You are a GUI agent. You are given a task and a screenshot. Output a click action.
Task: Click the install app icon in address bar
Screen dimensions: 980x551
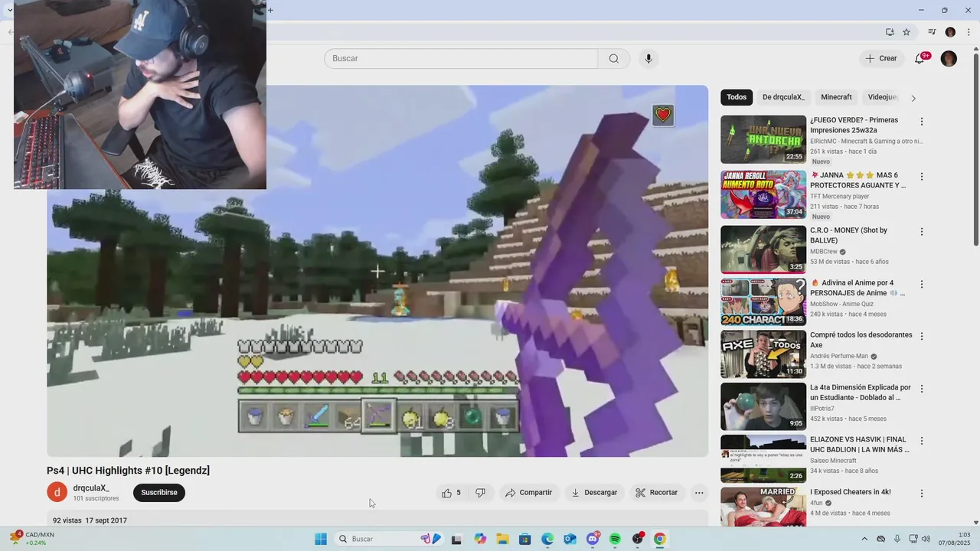[890, 32]
